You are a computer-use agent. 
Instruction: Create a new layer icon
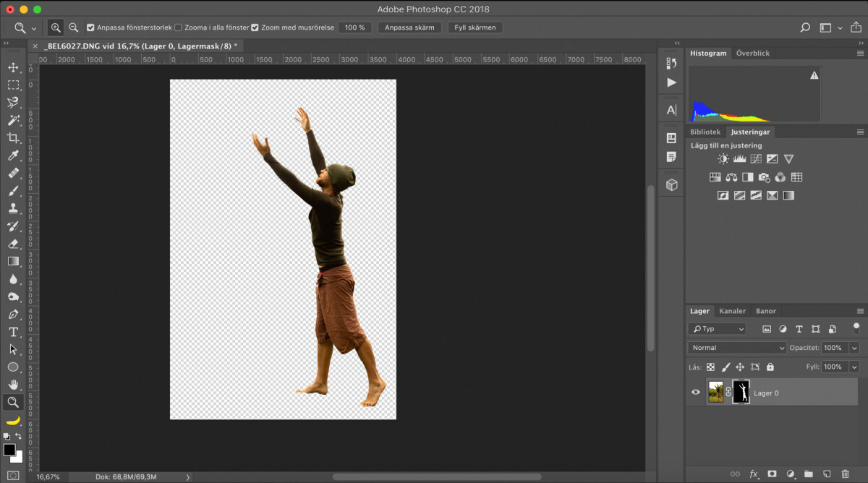[827, 474]
